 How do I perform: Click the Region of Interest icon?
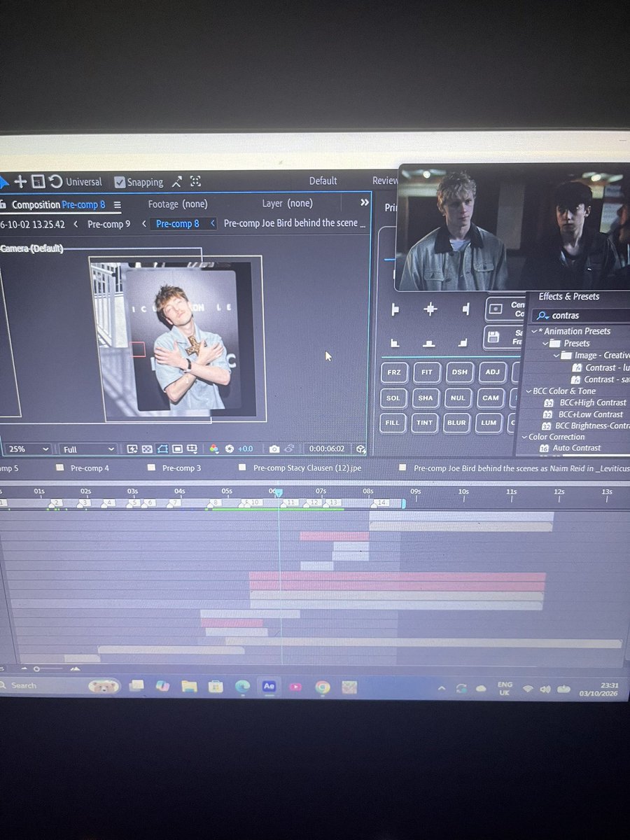click(x=178, y=449)
